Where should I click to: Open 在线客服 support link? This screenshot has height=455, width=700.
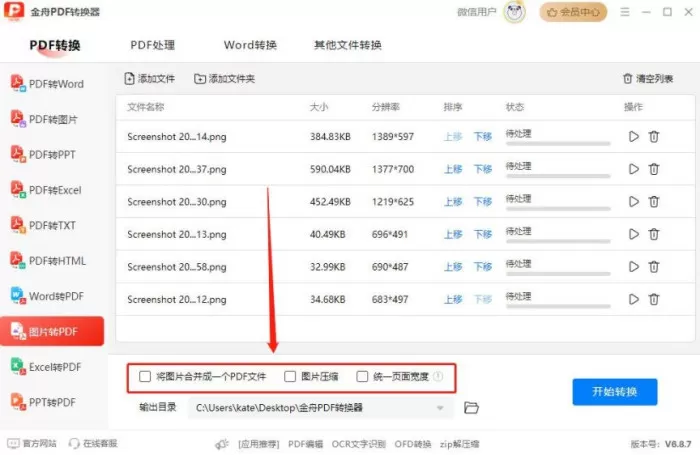coord(93,443)
